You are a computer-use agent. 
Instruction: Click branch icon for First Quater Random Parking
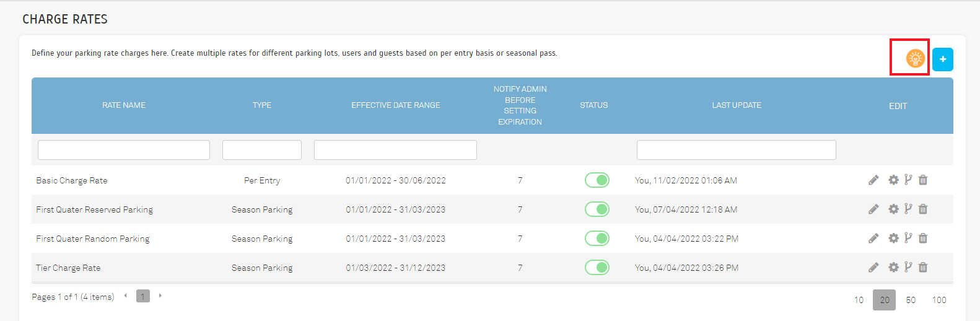coord(908,238)
